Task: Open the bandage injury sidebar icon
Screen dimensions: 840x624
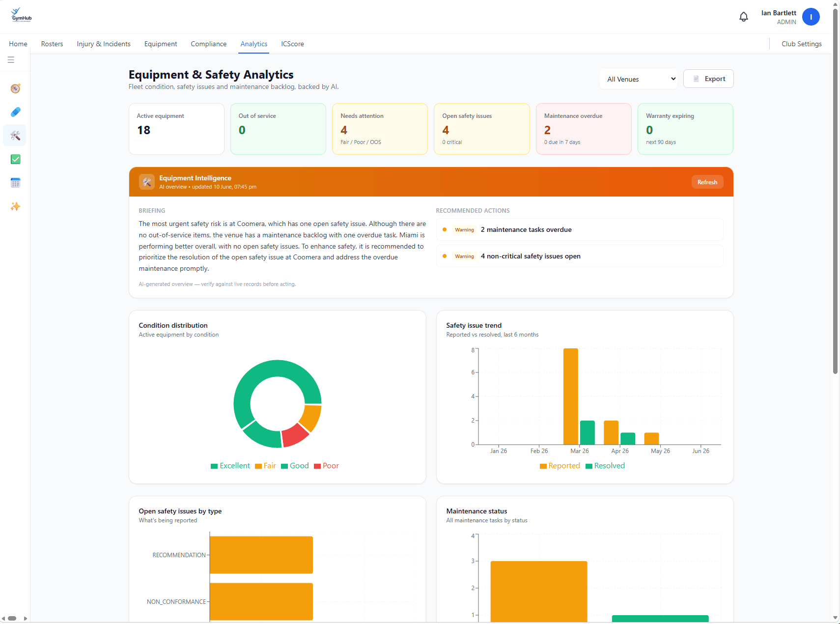Action: click(15, 112)
